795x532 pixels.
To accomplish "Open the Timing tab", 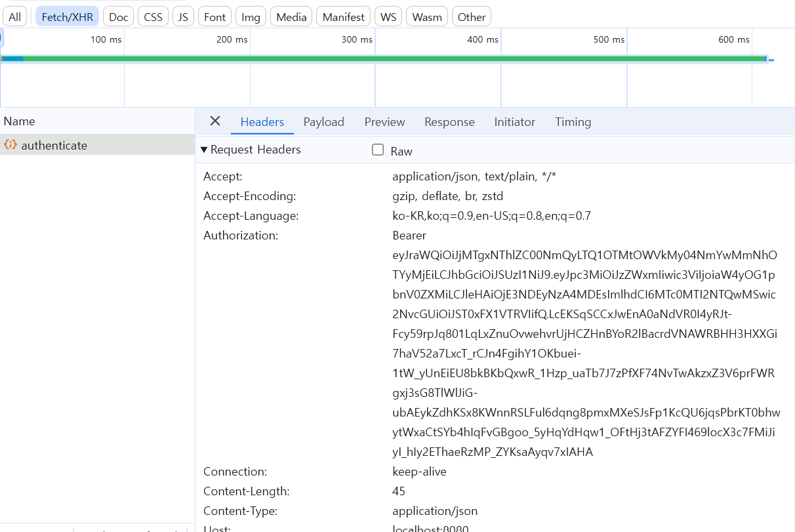I will click(573, 122).
